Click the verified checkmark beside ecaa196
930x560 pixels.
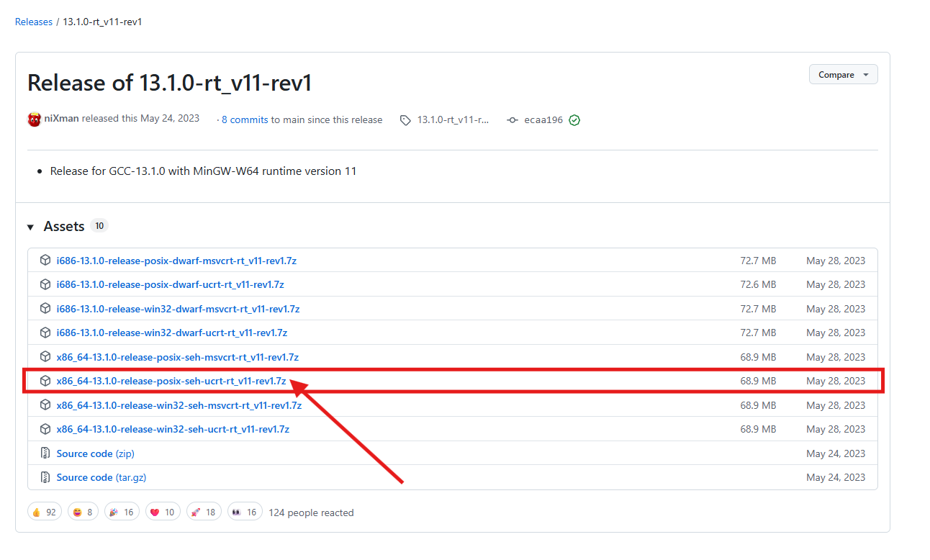click(x=574, y=119)
